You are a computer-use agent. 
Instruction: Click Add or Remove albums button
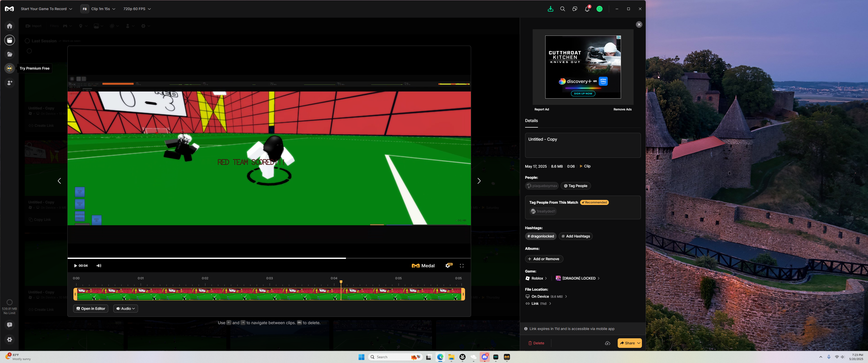tap(544, 259)
